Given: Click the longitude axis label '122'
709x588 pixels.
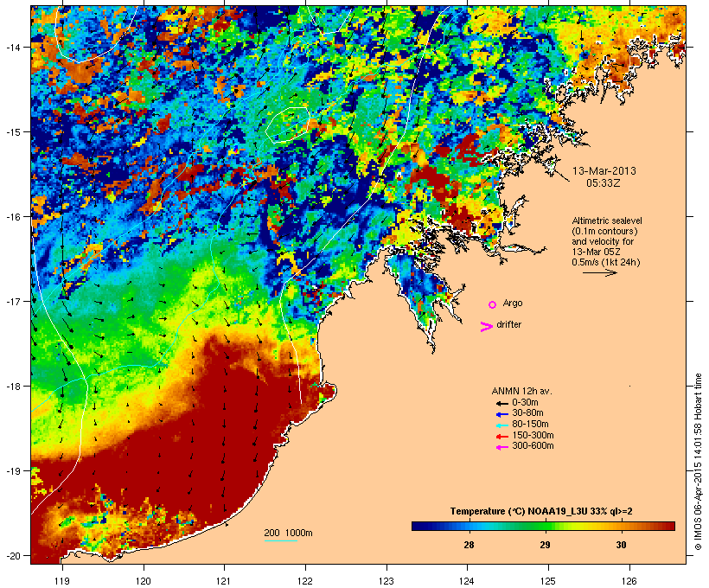Looking at the screenshot, I should tap(305, 581).
